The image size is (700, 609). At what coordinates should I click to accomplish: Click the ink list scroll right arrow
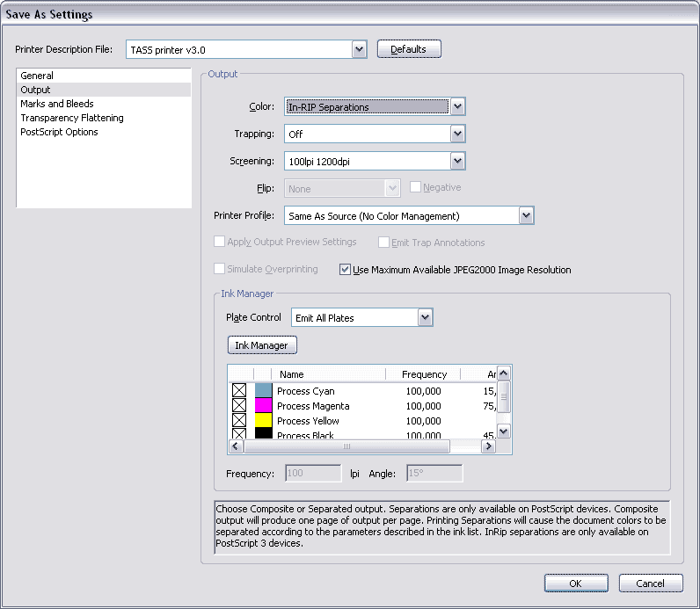coord(488,446)
